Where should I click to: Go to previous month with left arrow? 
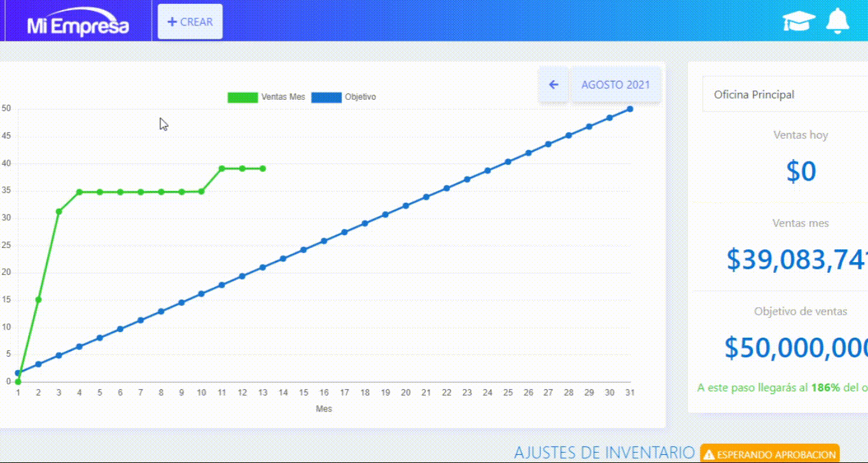554,85
